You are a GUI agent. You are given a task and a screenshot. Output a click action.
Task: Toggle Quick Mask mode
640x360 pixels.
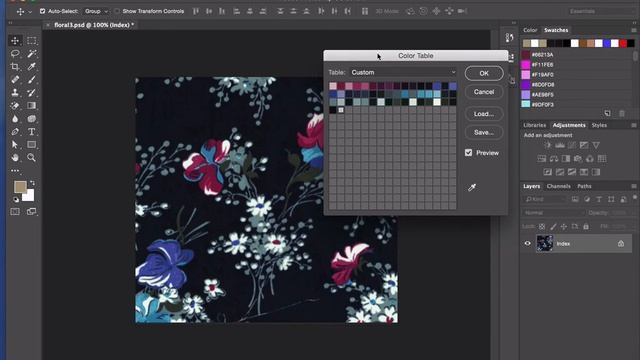point(15,211)
